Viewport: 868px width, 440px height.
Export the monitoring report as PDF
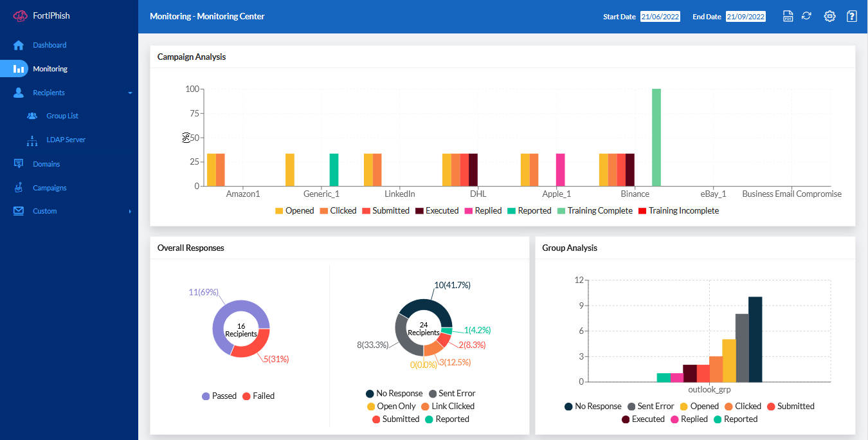pyautogui.click(x=788, y=15)
